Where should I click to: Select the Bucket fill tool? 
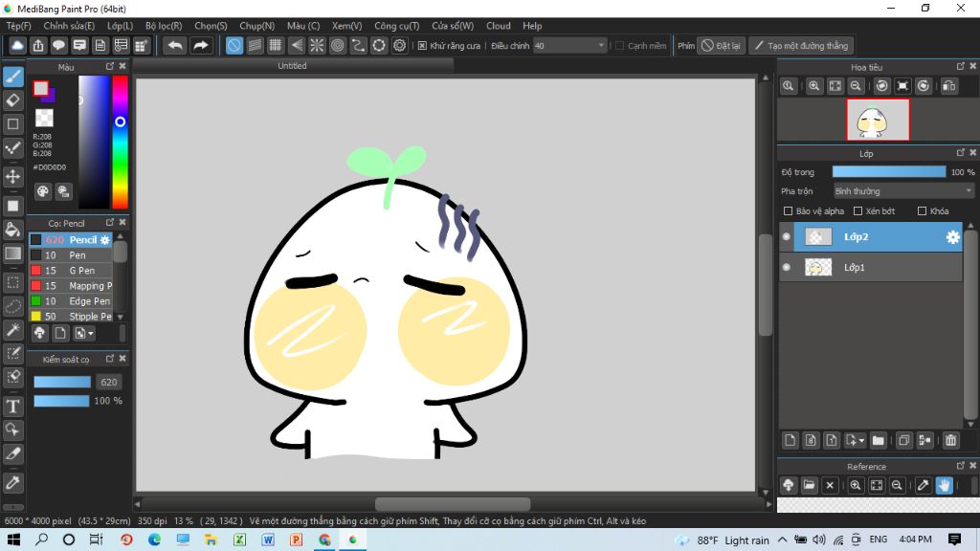13,230
